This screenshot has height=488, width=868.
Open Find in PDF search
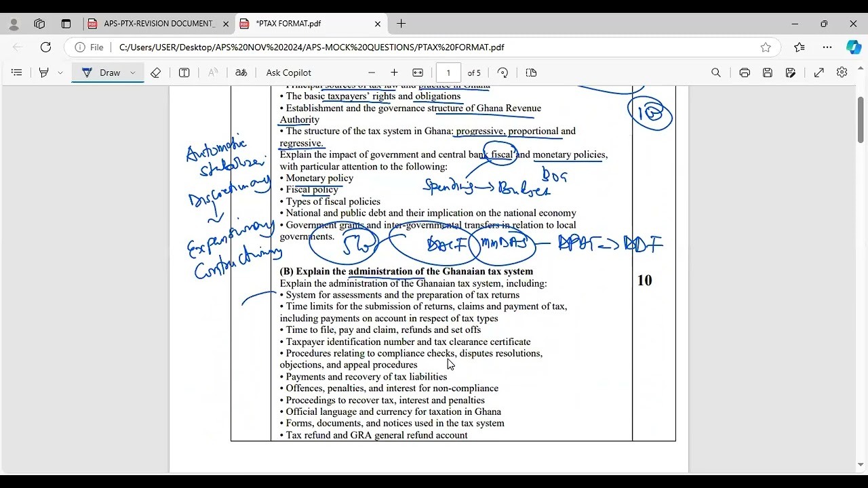(x=715, y=73)
